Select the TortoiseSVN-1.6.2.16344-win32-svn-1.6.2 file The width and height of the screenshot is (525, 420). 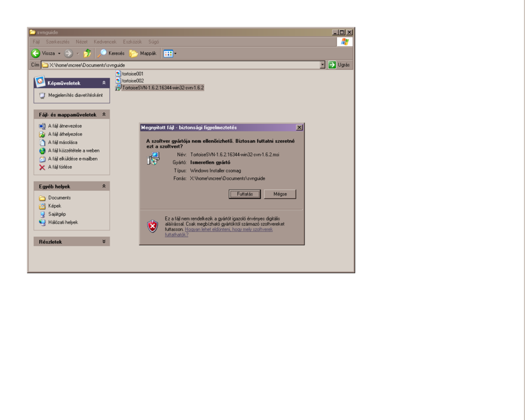[163, 87]
